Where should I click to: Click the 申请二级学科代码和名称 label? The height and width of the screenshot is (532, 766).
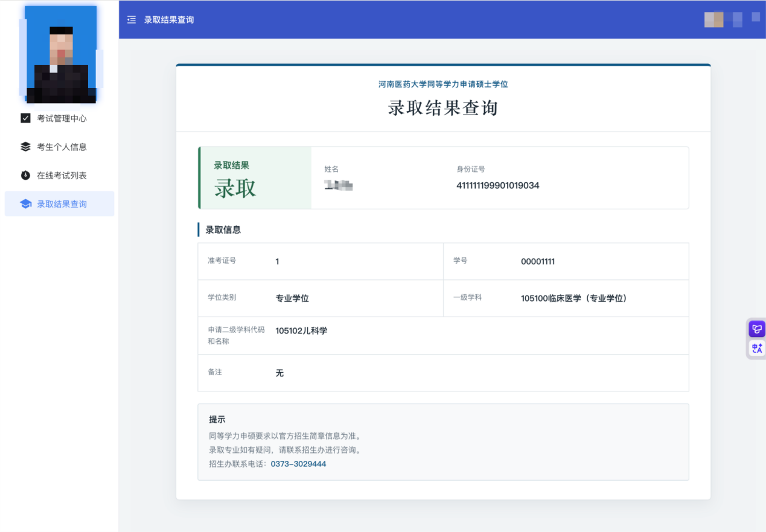click(236, 336)
